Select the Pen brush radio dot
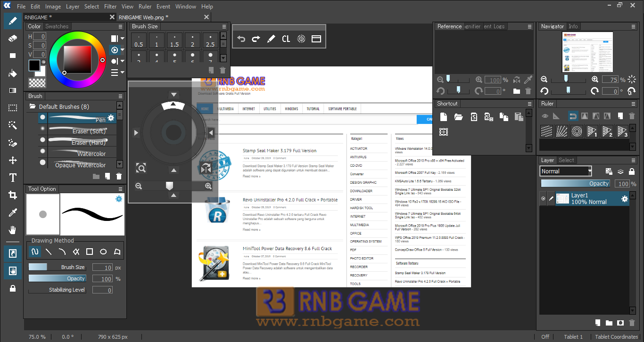This screenshot has width=644, height=342. pyautogui.click(x=43, y=117)
